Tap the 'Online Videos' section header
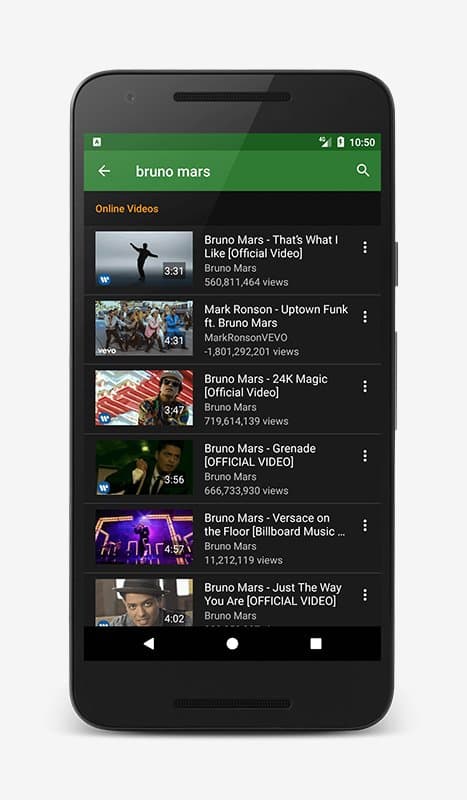Screen dimensions: 467x800 (x=127, y=209)
